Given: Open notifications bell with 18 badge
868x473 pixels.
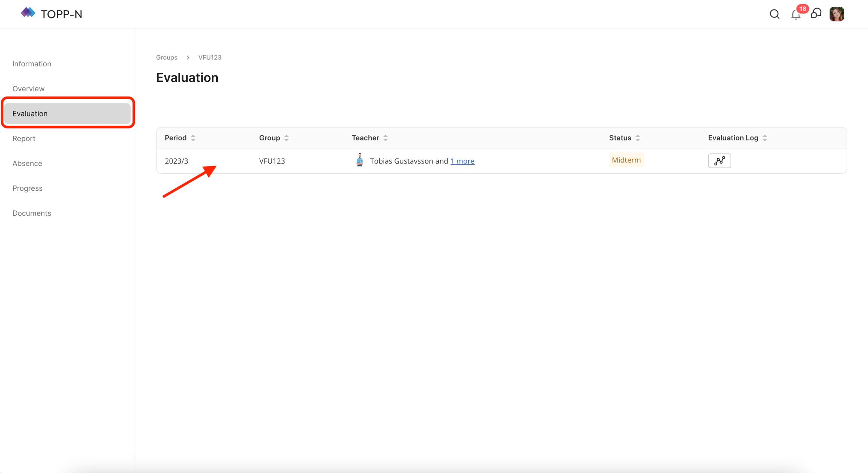Looking at the screenshot, I should click(x=796, y=14).
